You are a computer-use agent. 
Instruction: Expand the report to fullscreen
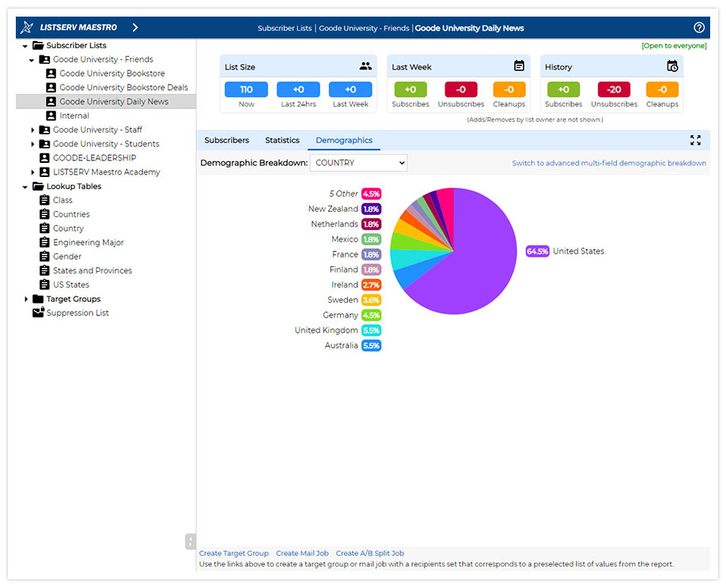click(x=695, y=140)
